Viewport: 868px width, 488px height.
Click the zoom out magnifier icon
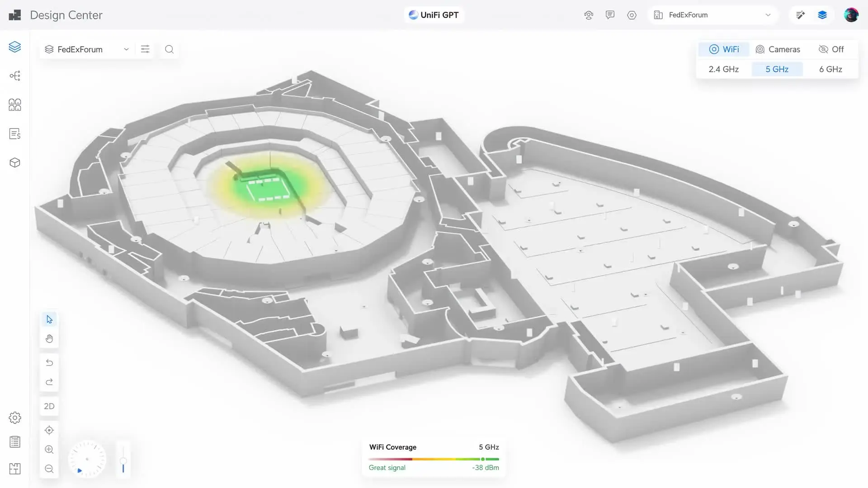pos(49,469)
